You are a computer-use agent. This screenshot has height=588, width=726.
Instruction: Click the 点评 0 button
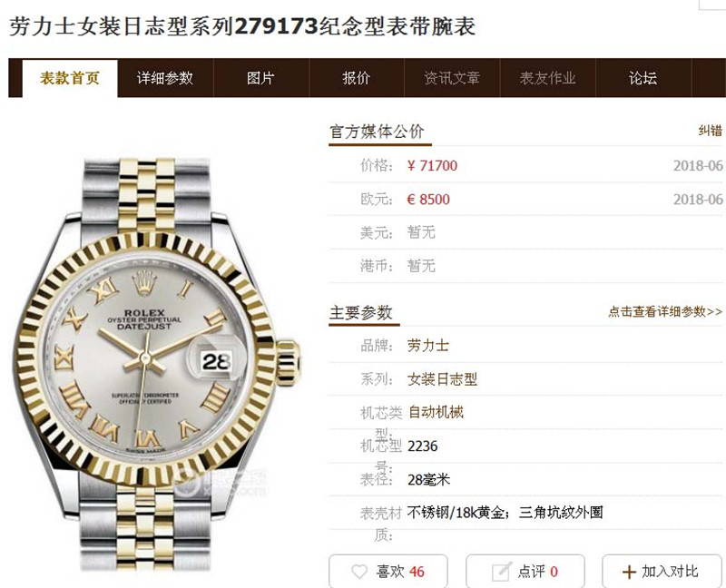(525, 572)
